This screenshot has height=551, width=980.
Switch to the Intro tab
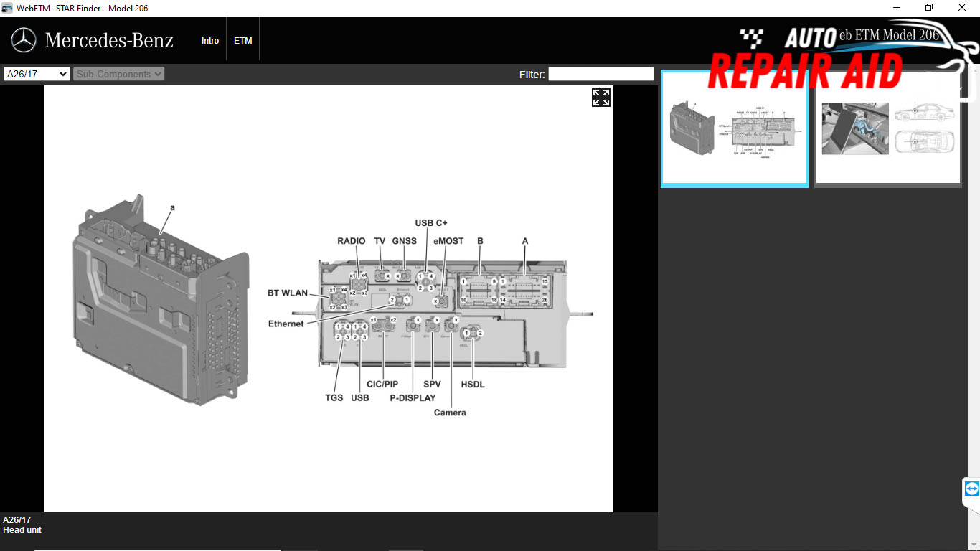click(x=210, y=41)
